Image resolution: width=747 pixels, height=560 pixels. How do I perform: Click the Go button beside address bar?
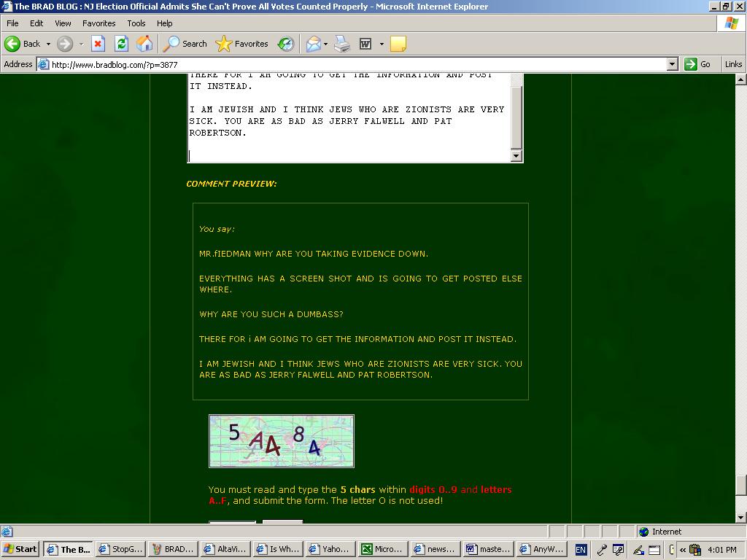coord(698,64)
